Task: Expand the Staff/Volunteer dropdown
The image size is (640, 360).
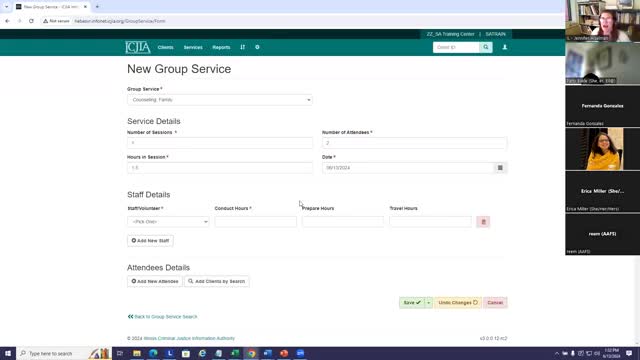Action: (x=168, y=222)
